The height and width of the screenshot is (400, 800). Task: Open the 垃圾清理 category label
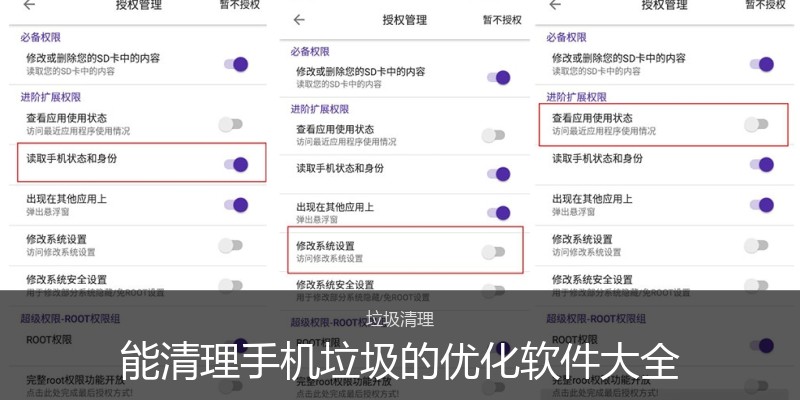click(400, 319)
